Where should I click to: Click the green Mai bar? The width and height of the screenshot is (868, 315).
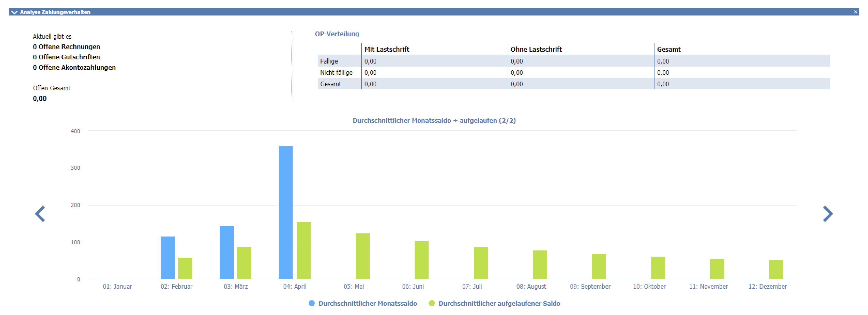(x=363, y=256)
